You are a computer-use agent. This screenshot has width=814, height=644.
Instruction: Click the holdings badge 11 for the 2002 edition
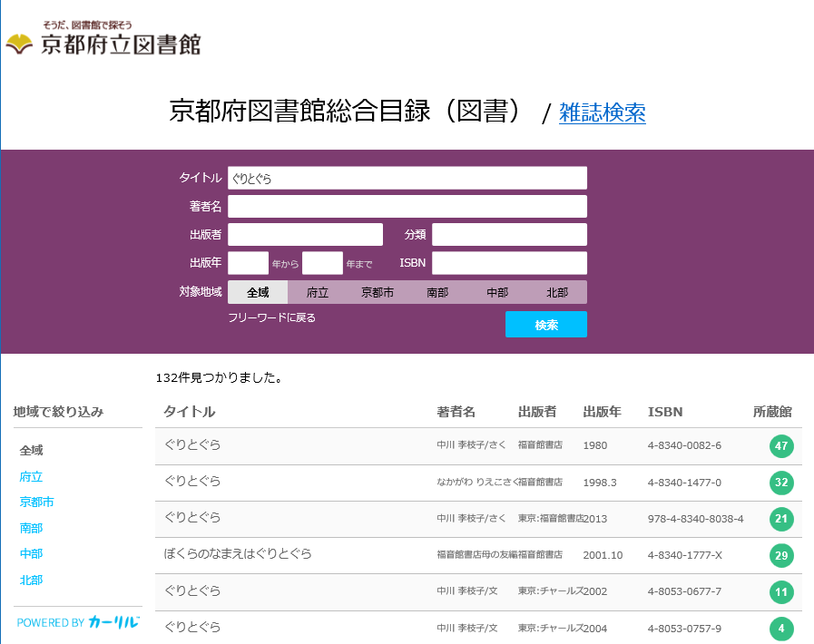click(x=780, y=591)
